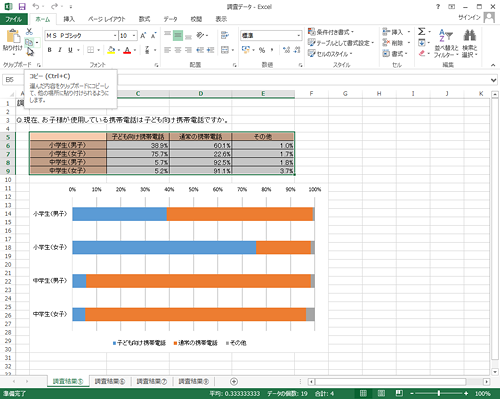Image resolution: width=500 pixels, height=399 pixels.
Task: Toggle middle vertical alignment button
Action: click(178, 35)
